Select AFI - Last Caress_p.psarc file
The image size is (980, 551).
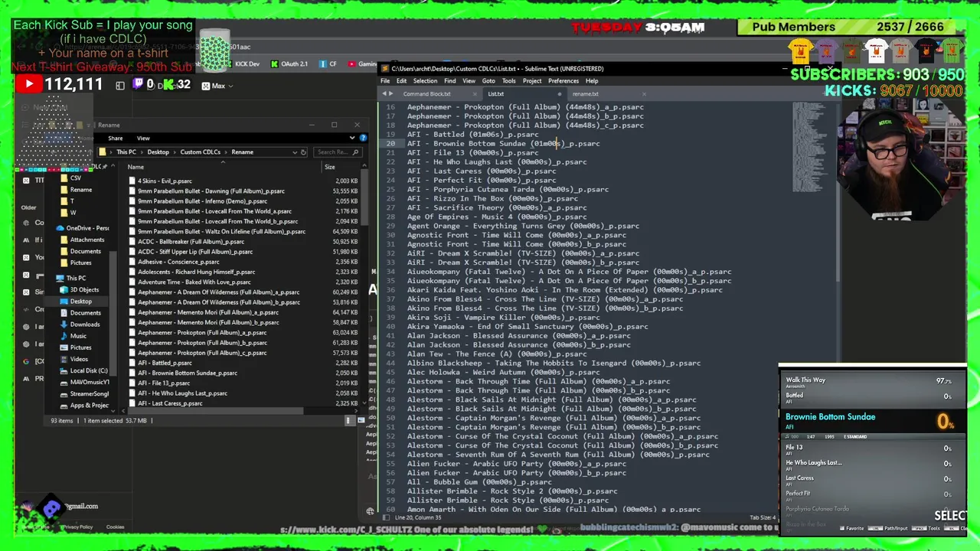coord(170,403)
